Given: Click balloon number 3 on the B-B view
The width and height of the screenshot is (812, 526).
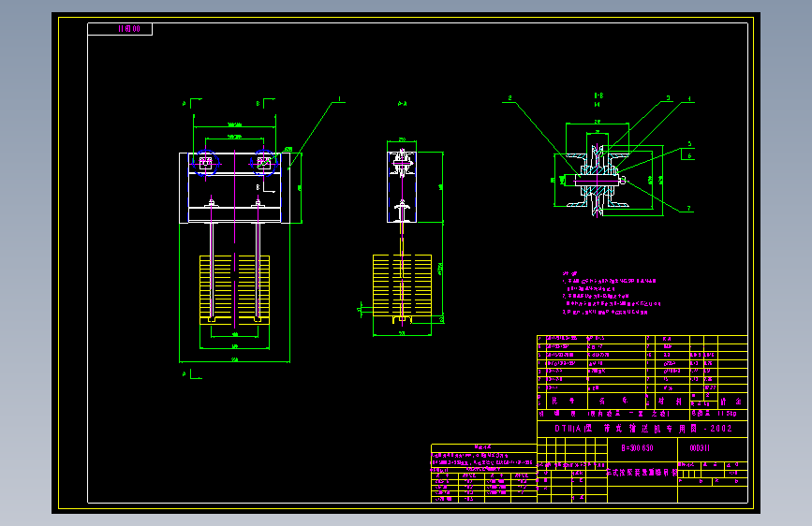Looking at the screenshot, I should pos(668,97).
